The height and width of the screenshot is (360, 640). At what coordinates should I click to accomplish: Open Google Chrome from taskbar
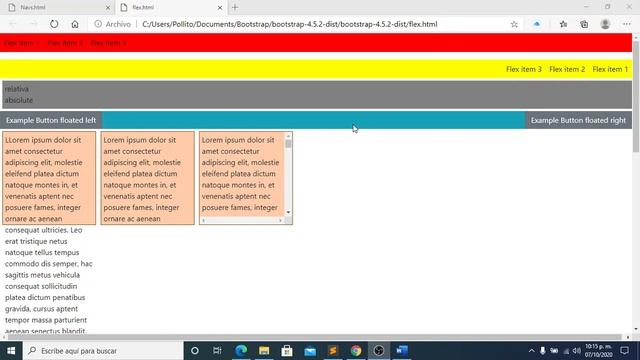click(356, 351)
